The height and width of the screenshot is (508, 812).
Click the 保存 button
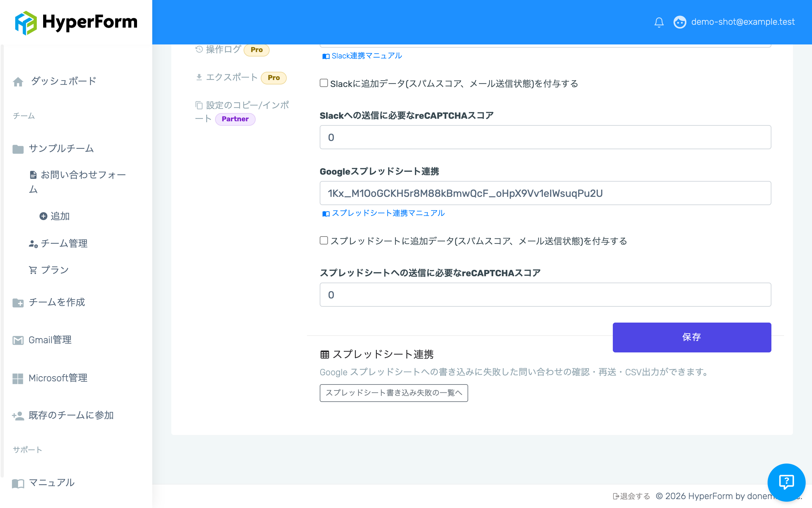pos(692,337)
